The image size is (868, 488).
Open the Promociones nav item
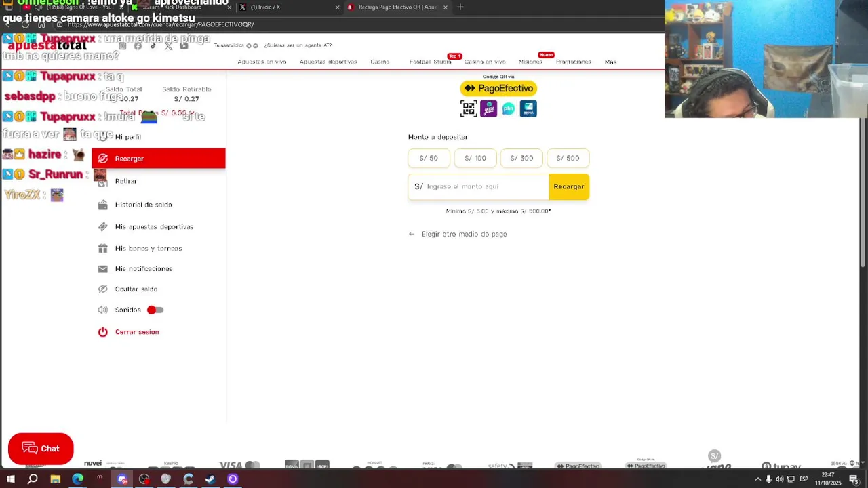(x=574, y=62)
